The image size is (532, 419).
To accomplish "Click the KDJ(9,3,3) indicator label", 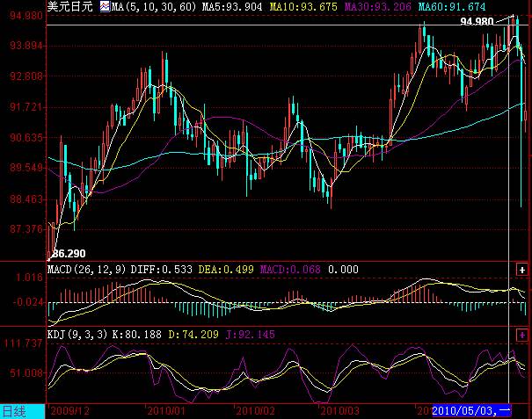I will (77, 335).
